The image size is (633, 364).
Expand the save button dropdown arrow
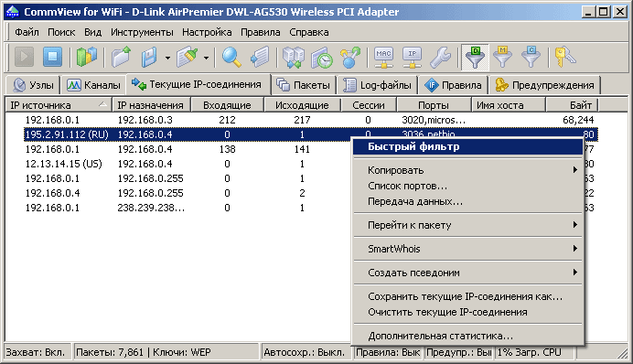pos(167,58)
